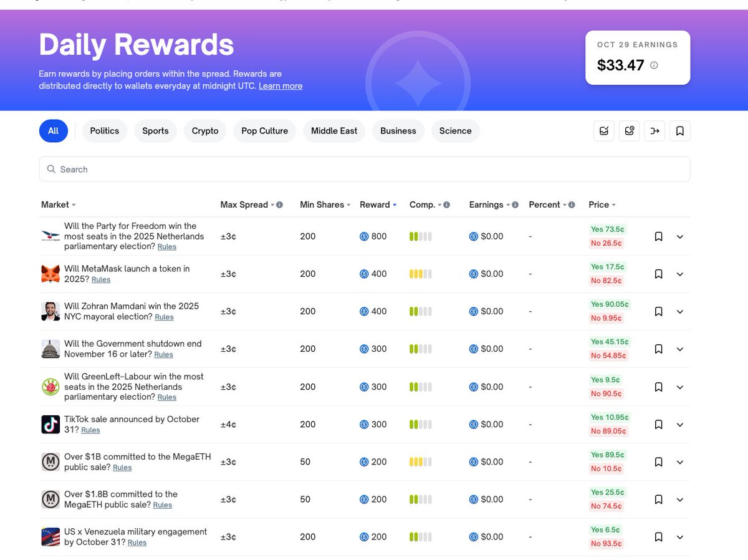
Task: Click the MetaMask fox logo
Action: click(50, 274)
